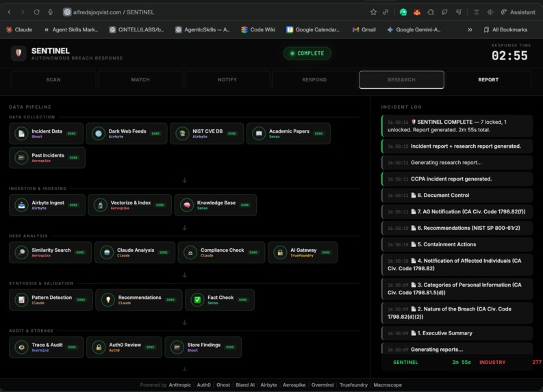Click the Academic Papers book icon
Image resolution: width=543 pixels, height=392 pixels.
[259, 133]
